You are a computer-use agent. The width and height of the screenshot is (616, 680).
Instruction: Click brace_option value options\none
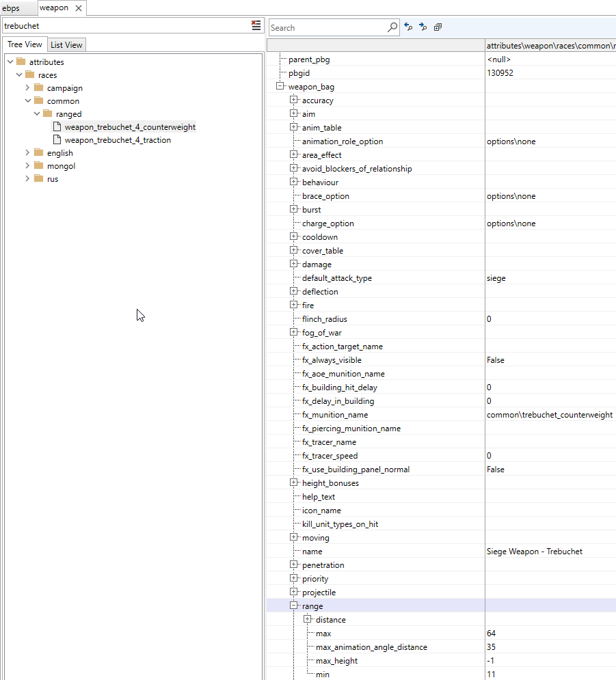pyautogui.click(x=511, y=196)
